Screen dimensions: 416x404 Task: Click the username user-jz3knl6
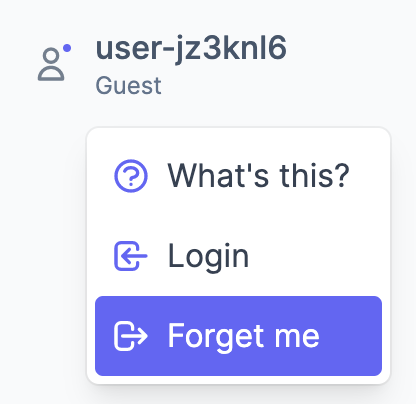tap(191, 49)
